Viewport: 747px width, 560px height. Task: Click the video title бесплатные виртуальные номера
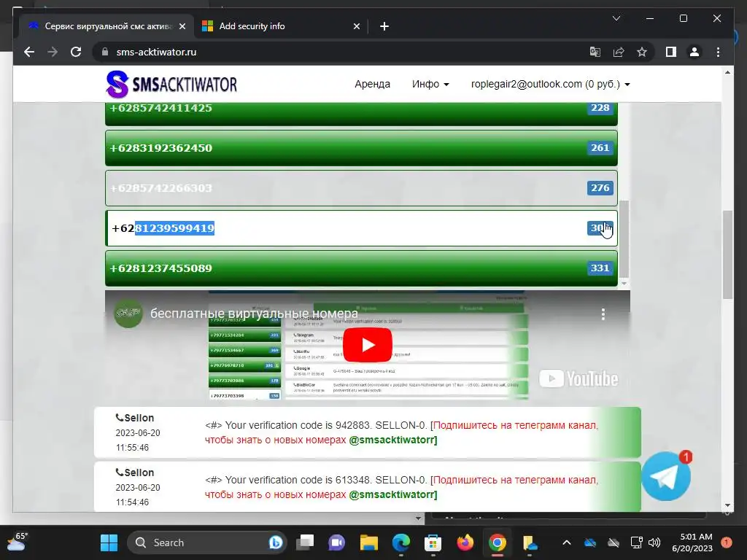click(x=254, y=314)
